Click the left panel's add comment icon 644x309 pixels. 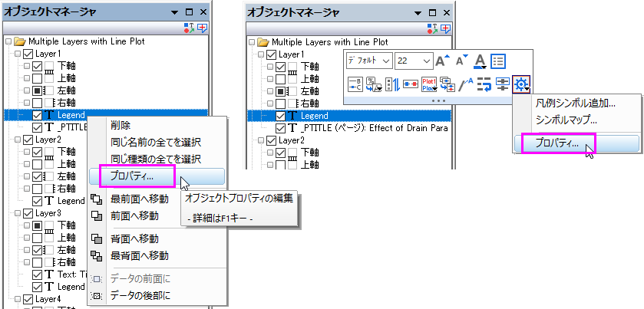tap(203, 28)
